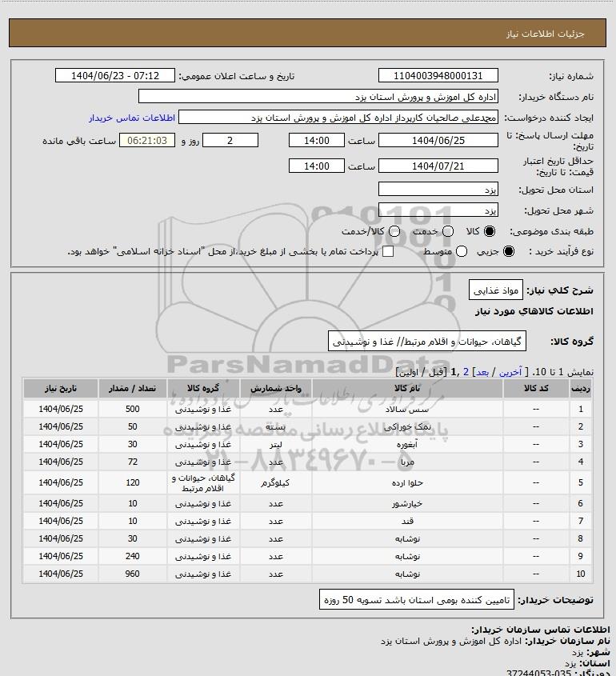Select the آبغوره item name
616x676 pixels.
coord(407,444)
